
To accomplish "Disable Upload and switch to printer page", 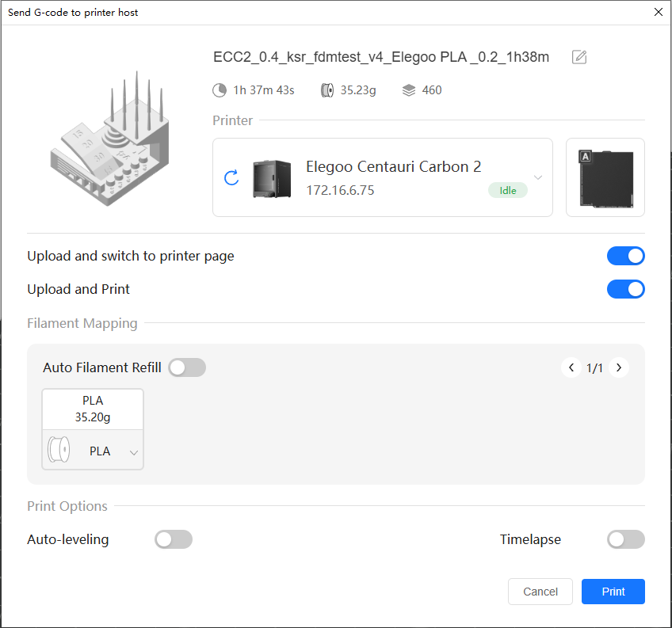I will pyautogui.click(x=625, y=256).
